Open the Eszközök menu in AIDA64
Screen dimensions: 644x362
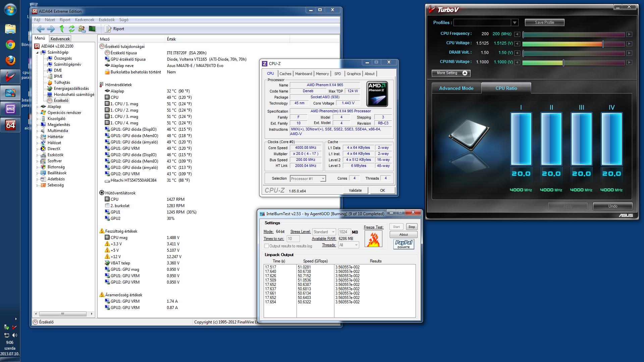[107, 20]
